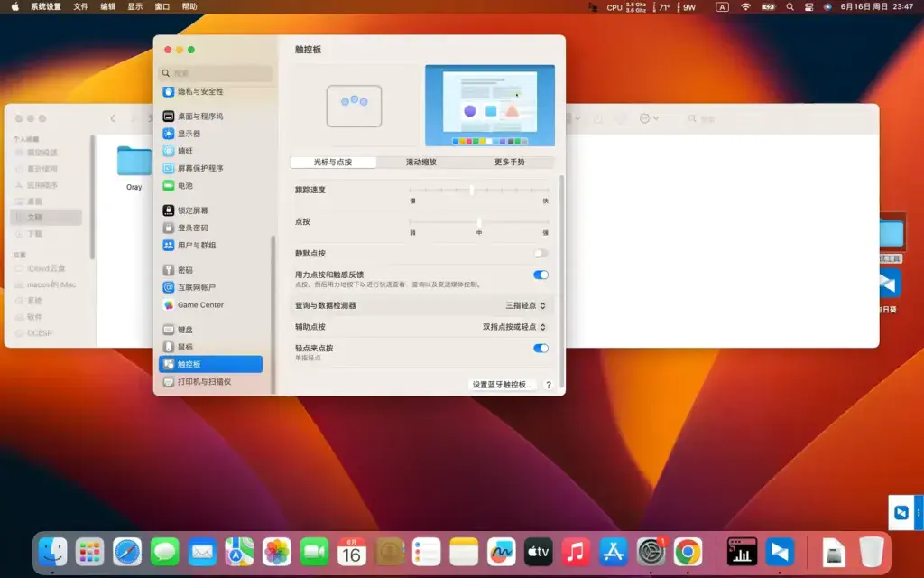Open 辅助点按 双指点按或轻点 popup

click(x=513, y=327)
